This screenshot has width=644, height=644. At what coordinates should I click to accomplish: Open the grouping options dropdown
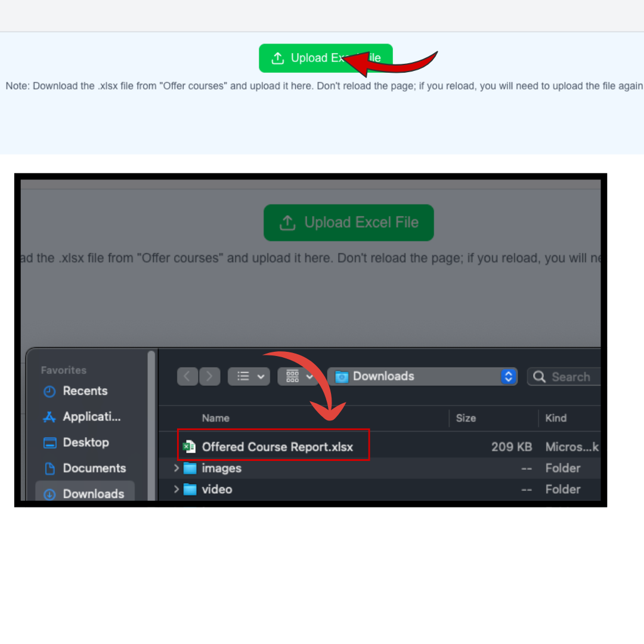[298, 376]
